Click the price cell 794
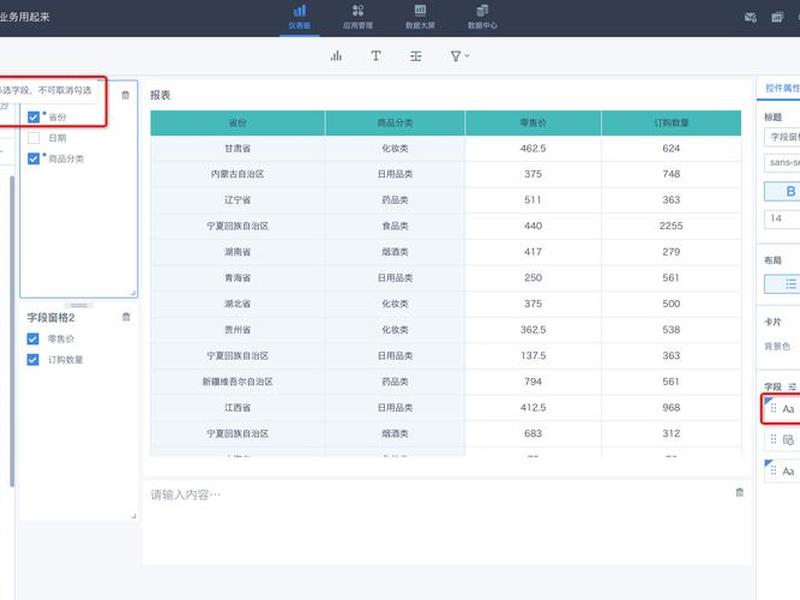 pyautogui.click(x=533, y=382)
